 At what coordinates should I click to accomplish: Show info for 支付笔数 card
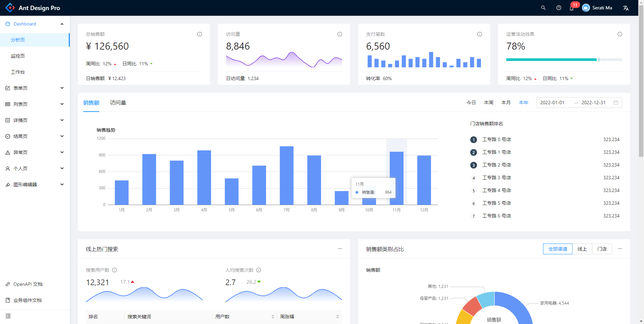pyautogui.click(x=480, y=34)
